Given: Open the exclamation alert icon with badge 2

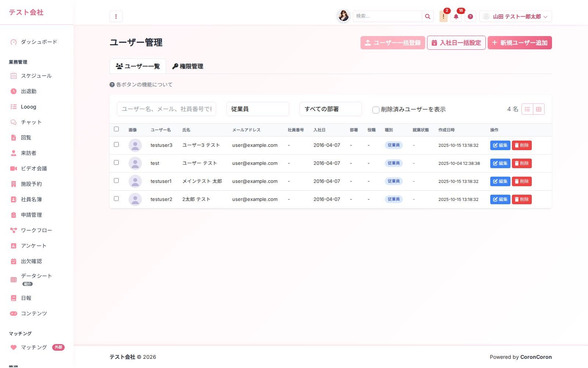Looking at the screenshot, I should point(444,16).
